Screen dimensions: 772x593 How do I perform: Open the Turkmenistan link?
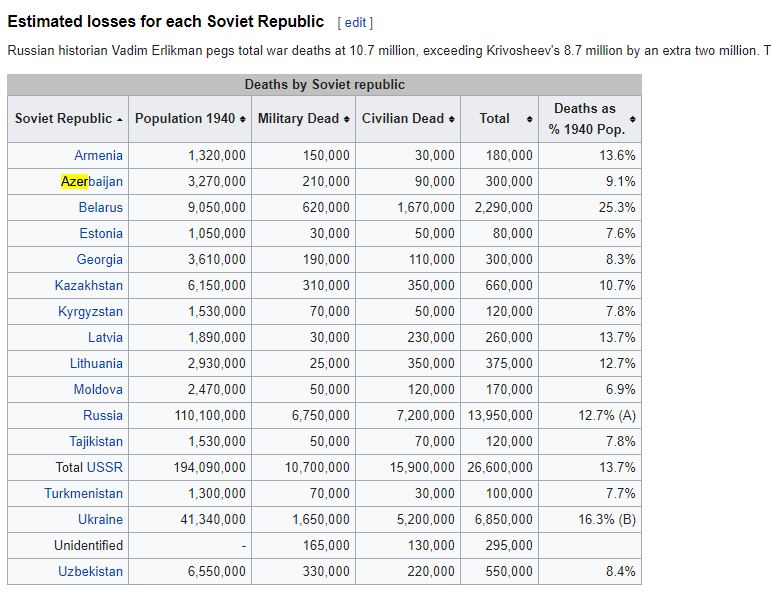(83, 494)
